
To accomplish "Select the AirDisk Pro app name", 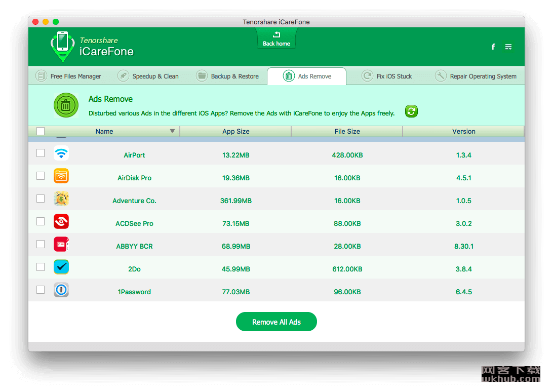I will coord(134,178).
